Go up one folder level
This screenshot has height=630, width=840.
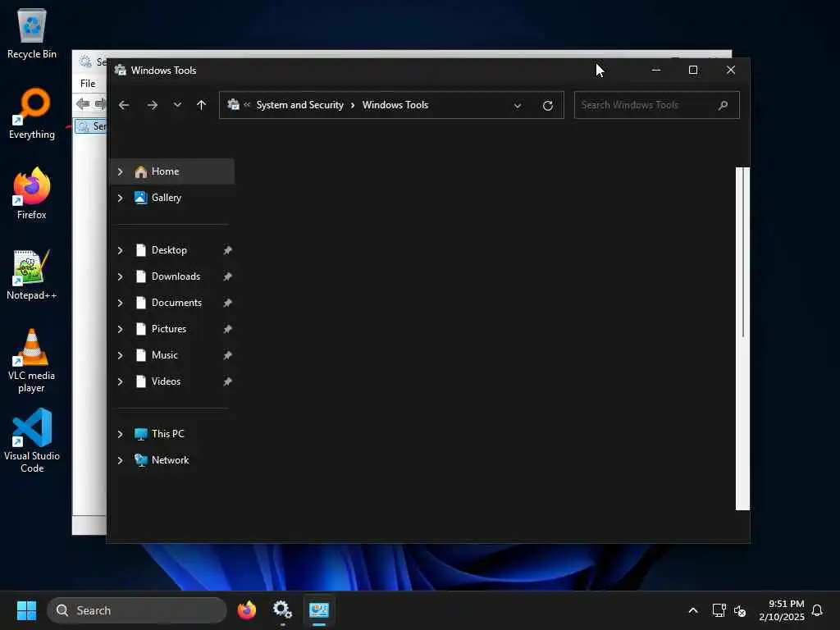point(201,105)
